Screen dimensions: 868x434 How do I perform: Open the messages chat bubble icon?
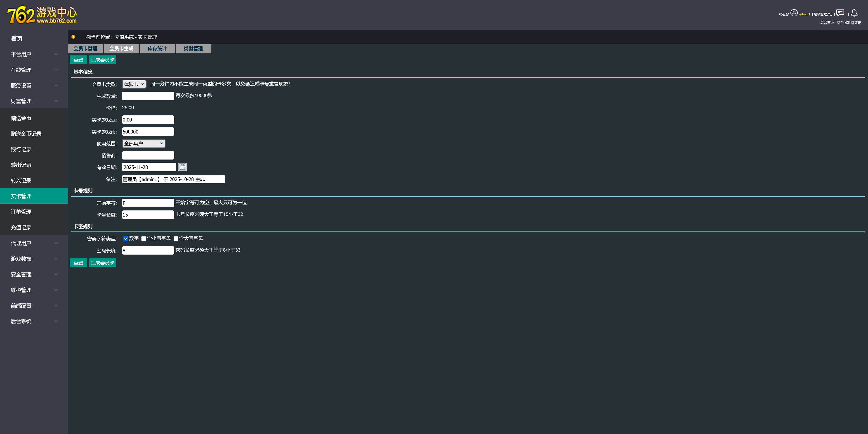coord(840,13)
